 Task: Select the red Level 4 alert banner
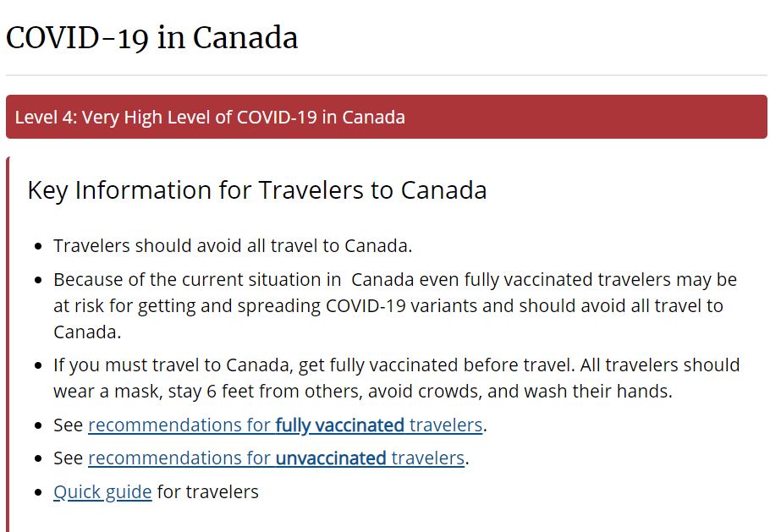click(x=386, y=117)
